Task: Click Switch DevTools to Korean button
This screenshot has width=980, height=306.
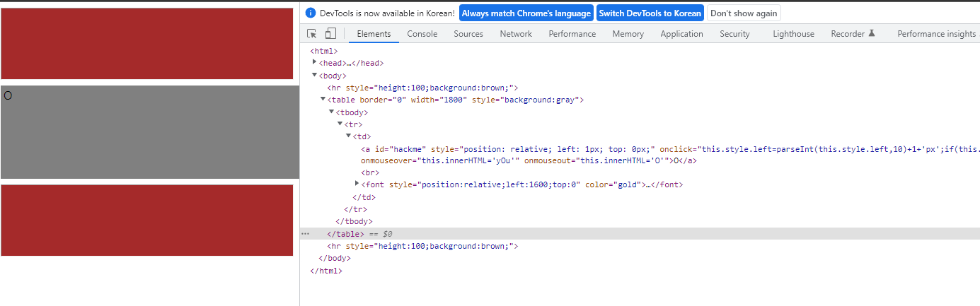Action: 650,13
